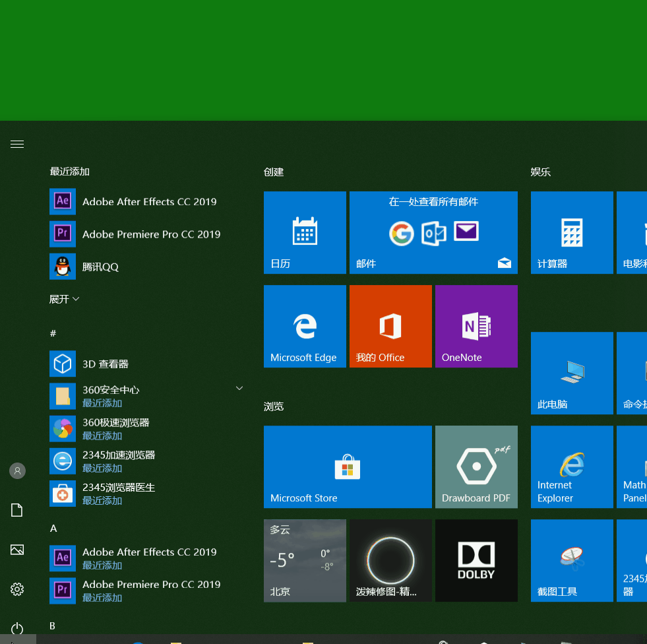Open the 此电脑 tile

pos(572,373)
